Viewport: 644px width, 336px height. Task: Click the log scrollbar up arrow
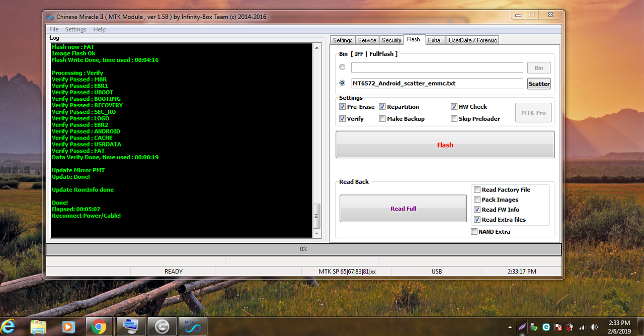tap(316, 48)
